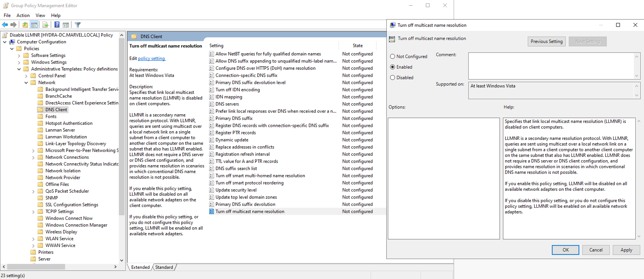The height and width of the screenshot is (279, 644).
Task: Select the DNS Client folder in tree
Action: tap(56, 110)
